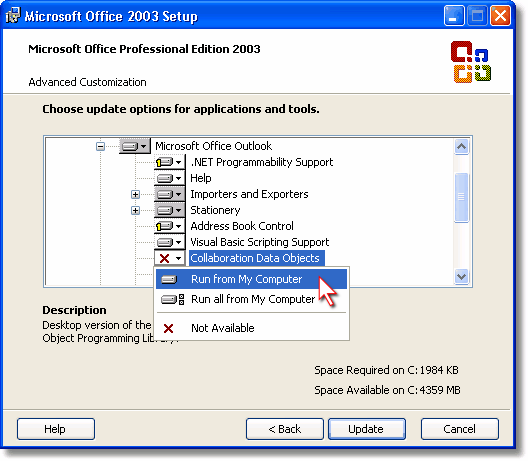The height and width of the screenshot is (461, 528).
Task: Expand the Importers and Exporters node
Action: tap(135, 195)
